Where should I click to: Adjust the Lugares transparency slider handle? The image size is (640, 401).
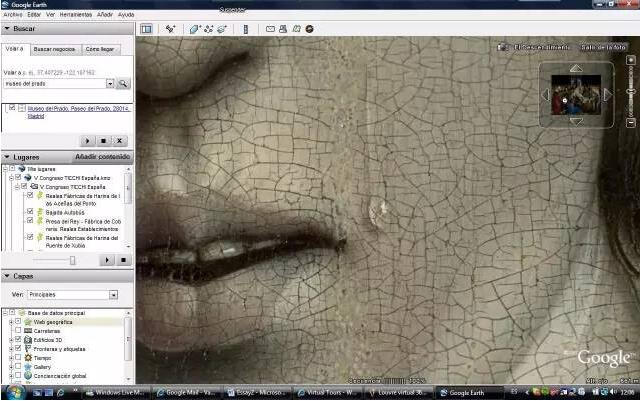coord(73,260)
